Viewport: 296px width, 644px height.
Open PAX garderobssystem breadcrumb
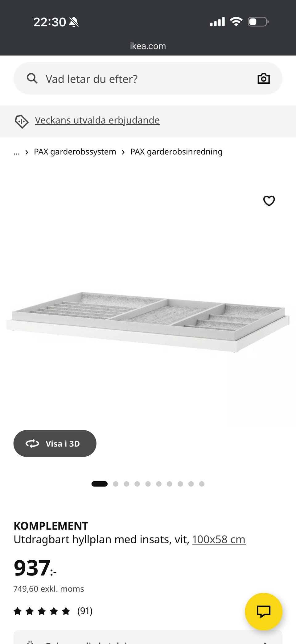75,152
